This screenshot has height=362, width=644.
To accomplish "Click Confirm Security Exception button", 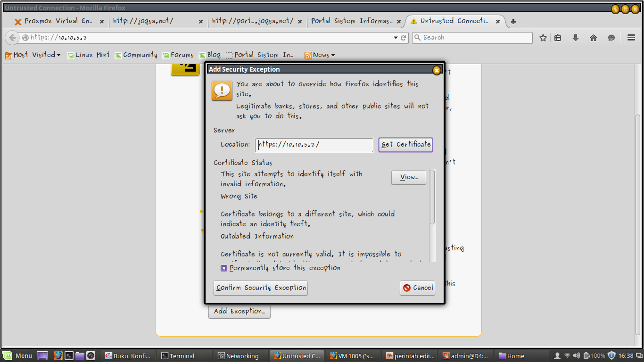I will 261,288.
